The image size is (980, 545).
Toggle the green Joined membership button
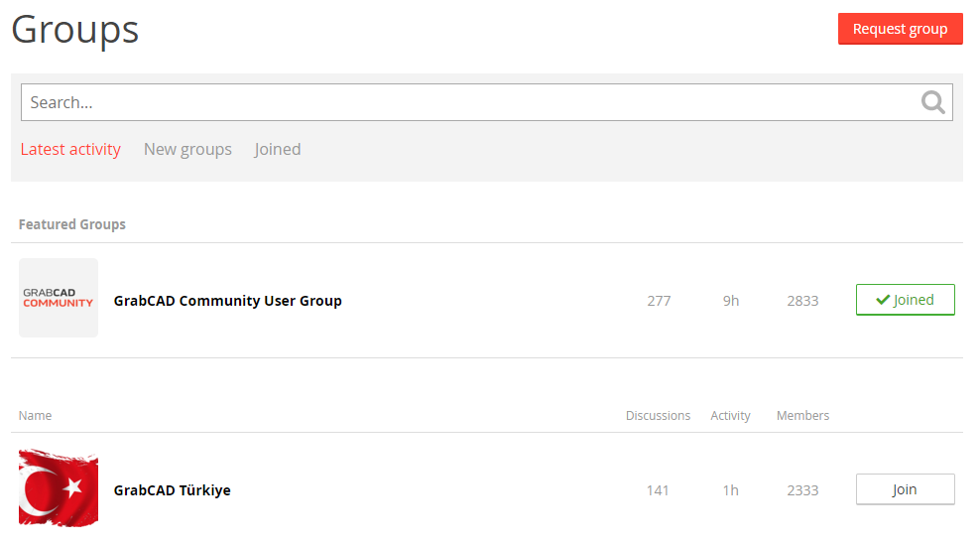(905, 300)
